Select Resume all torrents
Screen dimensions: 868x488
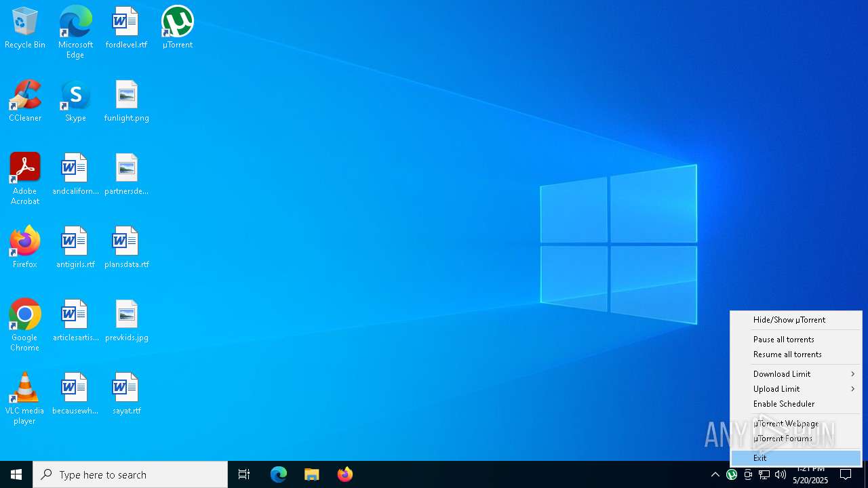coord(795,354)
